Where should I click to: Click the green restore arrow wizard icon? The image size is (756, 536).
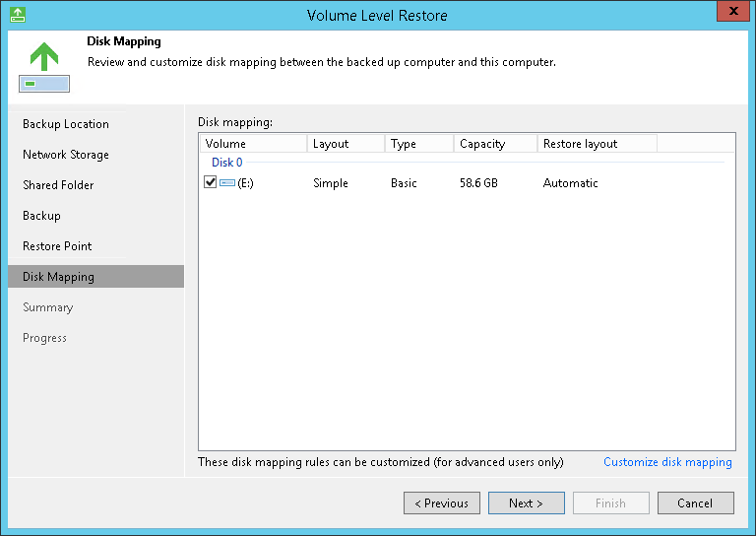click(44, 67)
